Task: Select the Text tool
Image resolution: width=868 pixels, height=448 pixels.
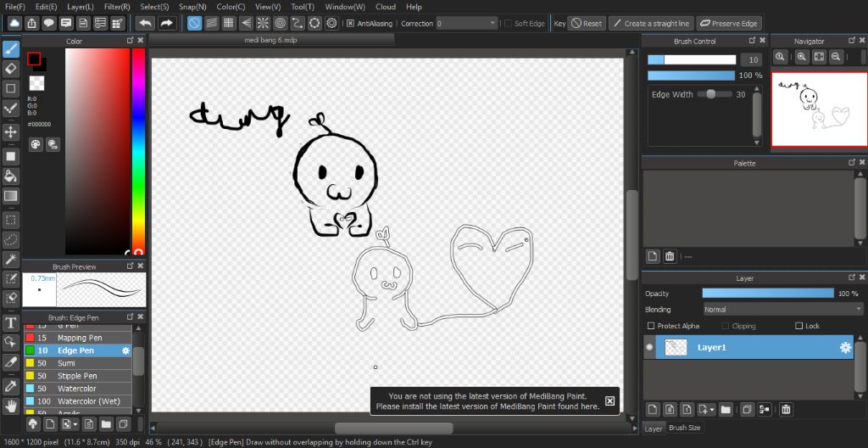Action: tap(11, 322)
